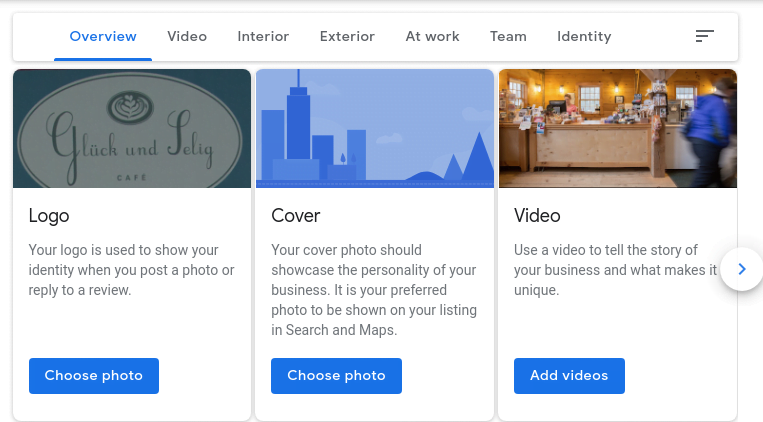Go to the Exterior tab
Screen dimensions: 763x422
tap(347, 37)
